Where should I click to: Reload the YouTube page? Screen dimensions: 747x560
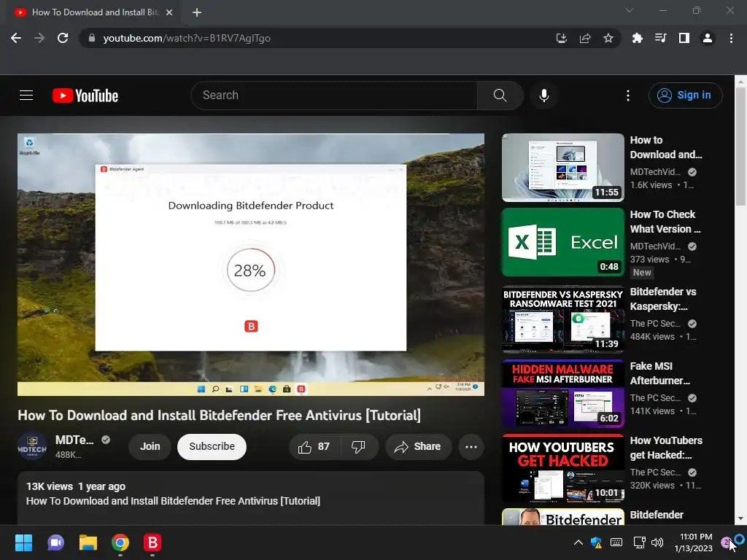tap(63, 38)
